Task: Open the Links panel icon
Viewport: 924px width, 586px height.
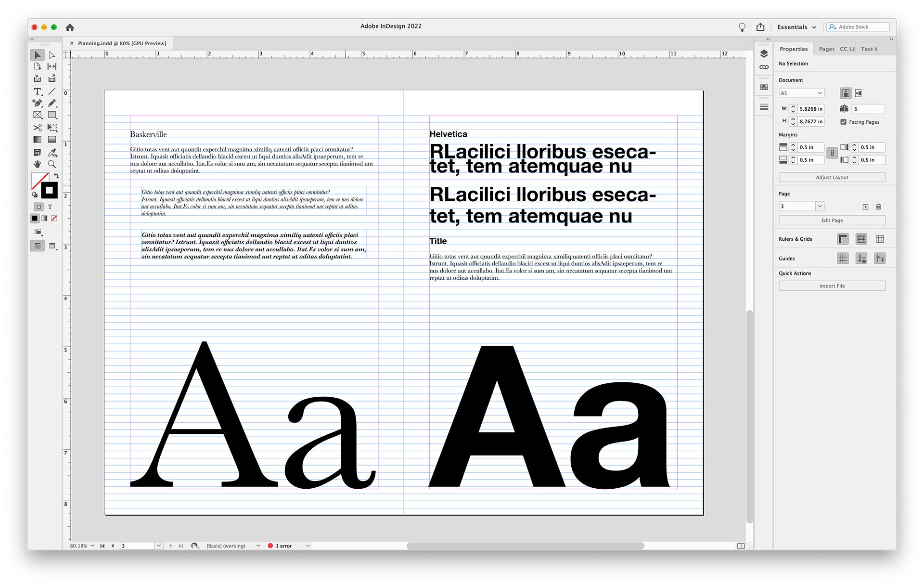Action: [x=764, y=67]
